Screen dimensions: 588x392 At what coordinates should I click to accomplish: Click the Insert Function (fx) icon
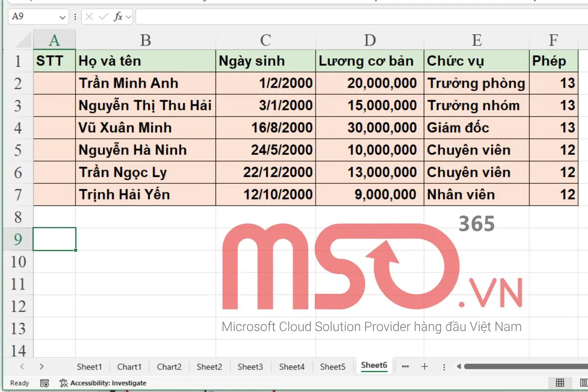click(x=119, y=16)
